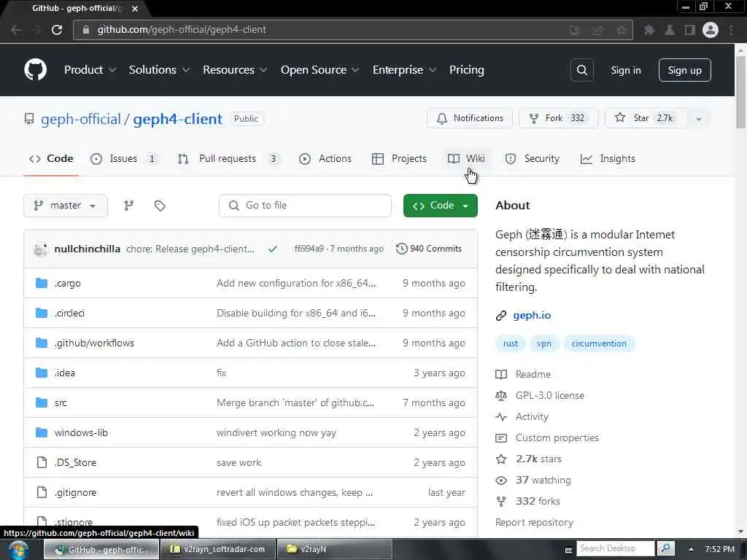View tags via the tag icon
The height and width of the screenshot is (560, 747).
click(x=160, y=206)
